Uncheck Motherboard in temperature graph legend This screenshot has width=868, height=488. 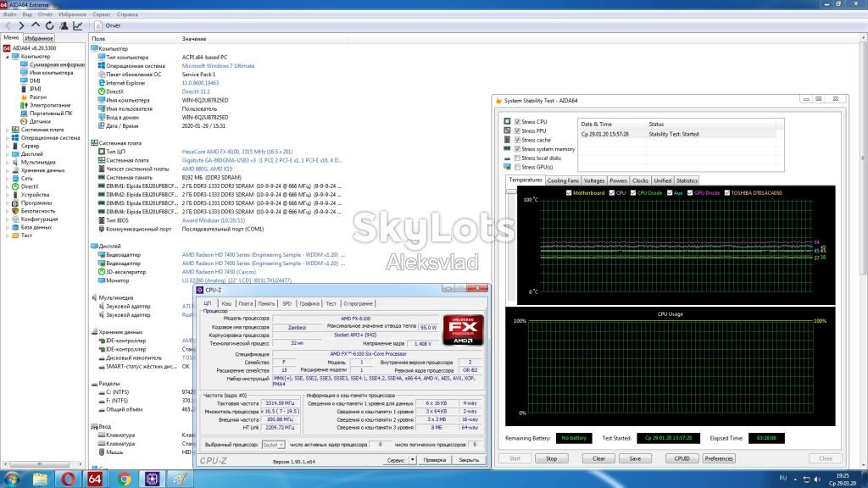click(x=569, y=193)
